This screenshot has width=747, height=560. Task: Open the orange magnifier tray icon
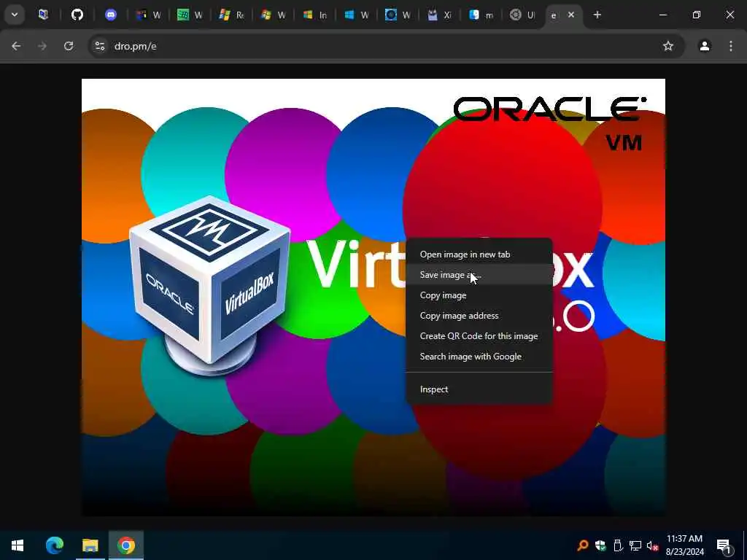click(x=582, y=545)
